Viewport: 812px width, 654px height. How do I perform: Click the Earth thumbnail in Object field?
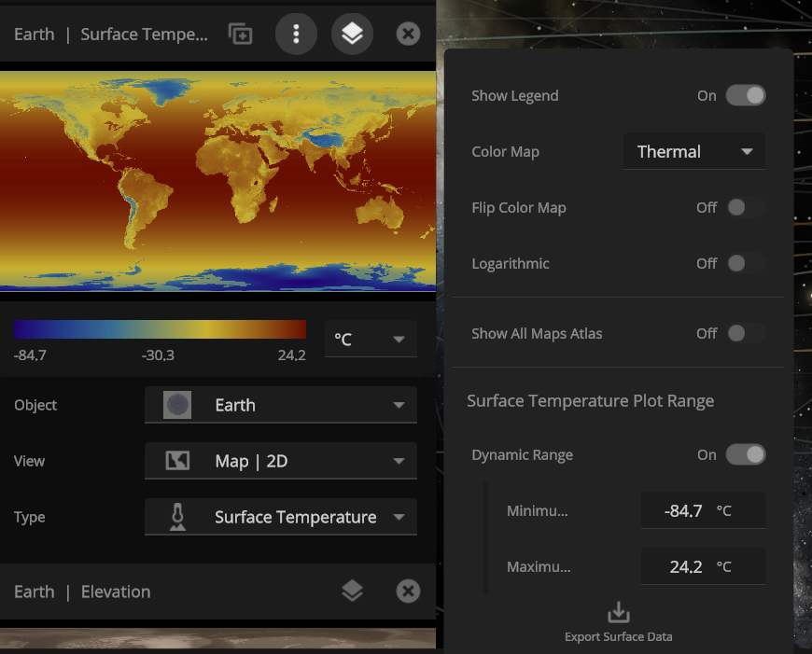(x=177, y=405)
